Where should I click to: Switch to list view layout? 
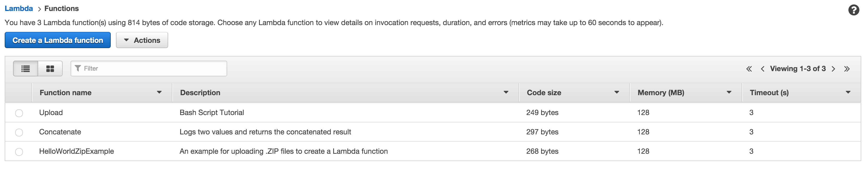pos(25,68)
